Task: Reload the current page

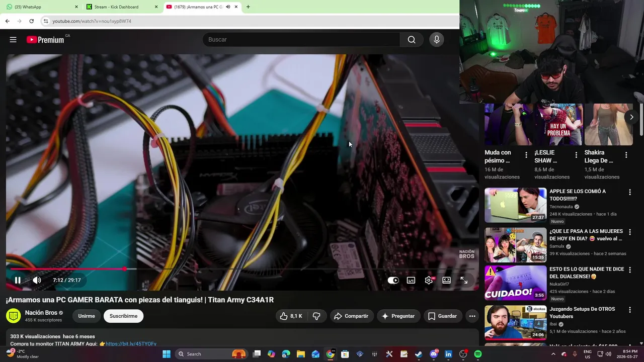Action: [x=31, y=21]
